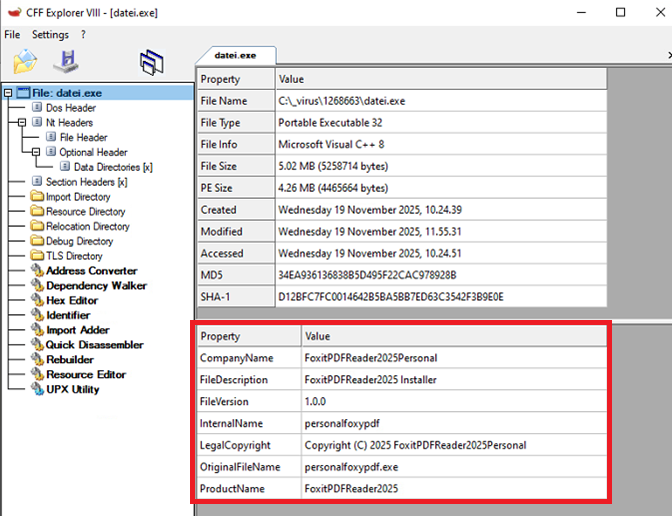Click the OriginalFileName value personalfoxypdf.exe
Screen dimensions: 672x516
coord(354,467)
